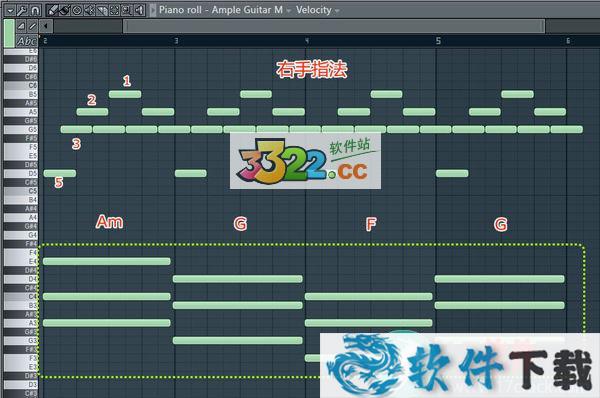Open the Tools wrench menu

click(x=22, y=10)
